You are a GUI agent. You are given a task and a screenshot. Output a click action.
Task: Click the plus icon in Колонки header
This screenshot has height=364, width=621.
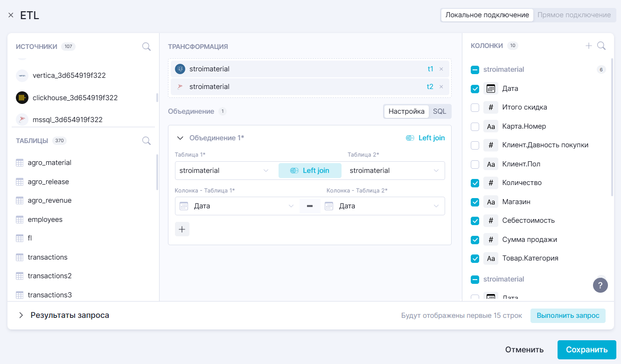tap(589, 46)
